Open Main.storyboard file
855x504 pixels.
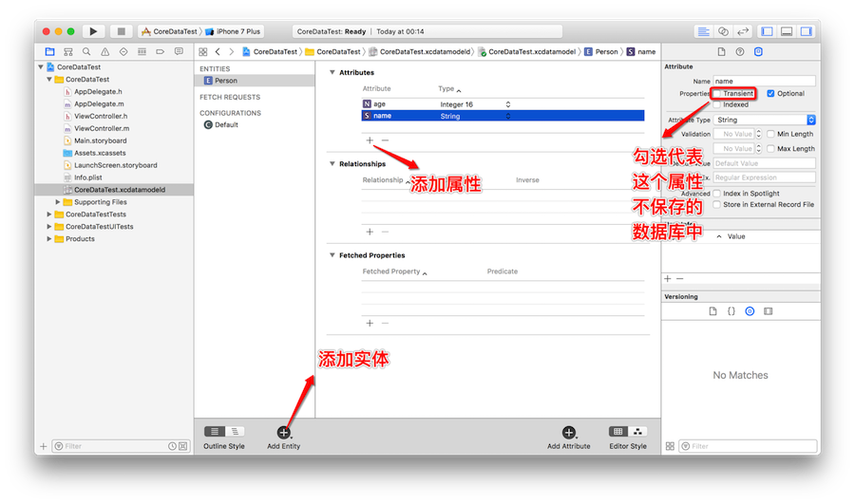coord(101,140)
